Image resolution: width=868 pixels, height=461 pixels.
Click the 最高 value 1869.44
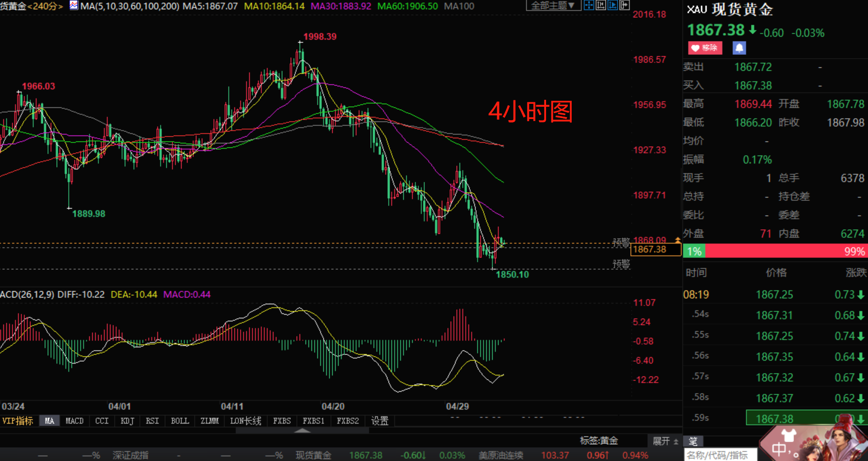click(753, 104)
